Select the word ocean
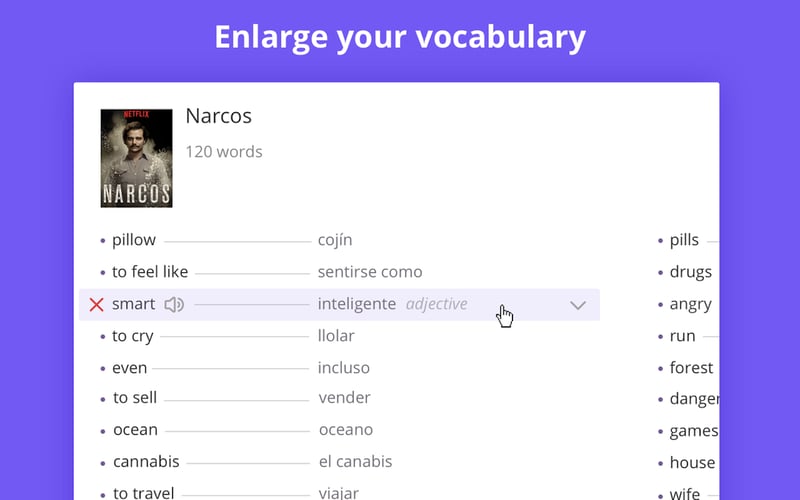Viewport: 800px width, 500px height. (x=135, y=430)
